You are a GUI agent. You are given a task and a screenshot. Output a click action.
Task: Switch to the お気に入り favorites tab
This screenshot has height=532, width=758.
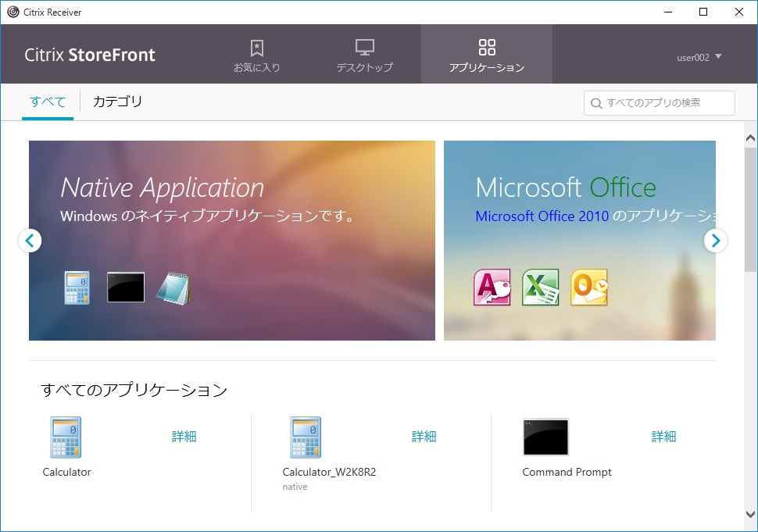coord(256,55)
